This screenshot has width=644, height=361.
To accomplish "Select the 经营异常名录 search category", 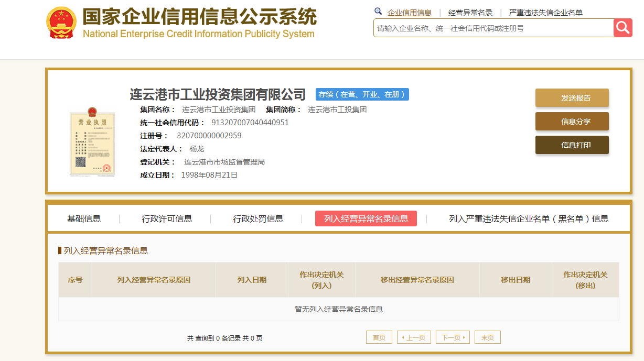I will point(470,13).
